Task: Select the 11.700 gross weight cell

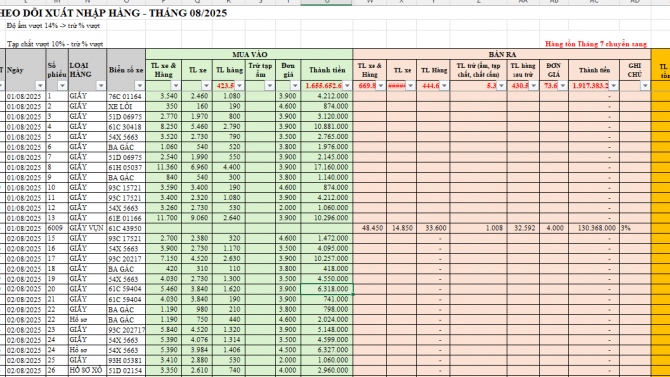Action: click(x=164, y=218)
